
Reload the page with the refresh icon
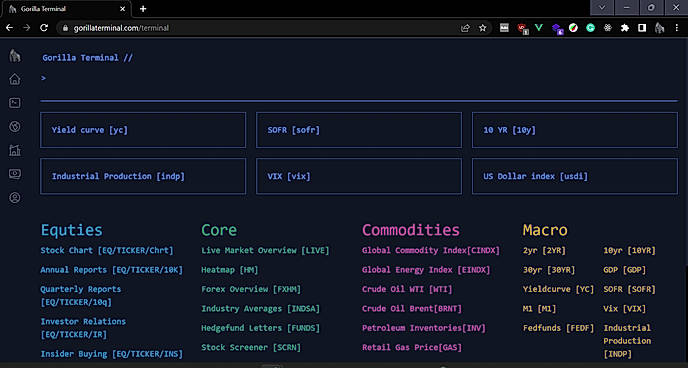click(44, 28)
